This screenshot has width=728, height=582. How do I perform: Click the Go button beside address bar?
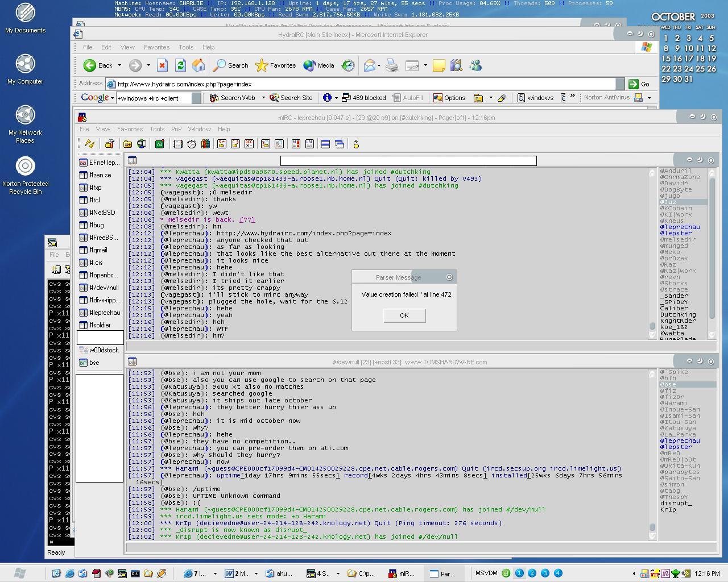click(x=639, y=84)
